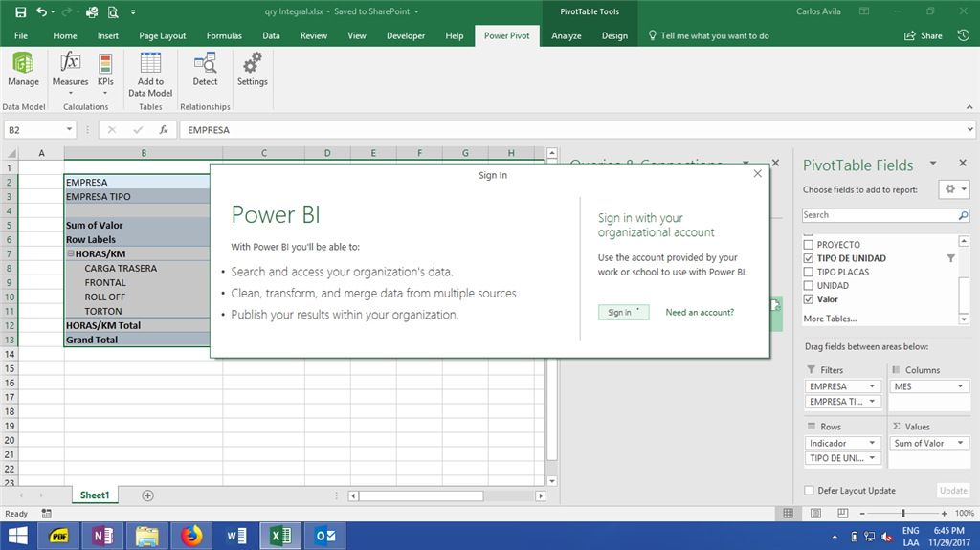The image size is (980, 550).
Task: Select the Sheet1 tab
Action: tap(95, 495)
